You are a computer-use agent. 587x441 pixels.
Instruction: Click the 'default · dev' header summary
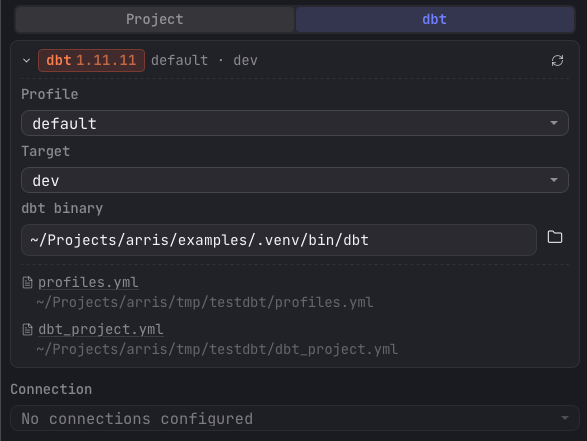(204, 60)
